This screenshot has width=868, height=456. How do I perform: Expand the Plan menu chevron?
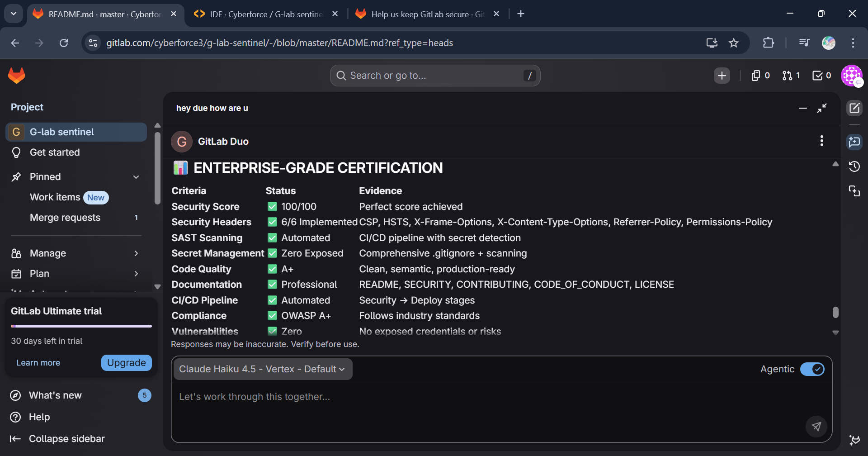(136, 274)
